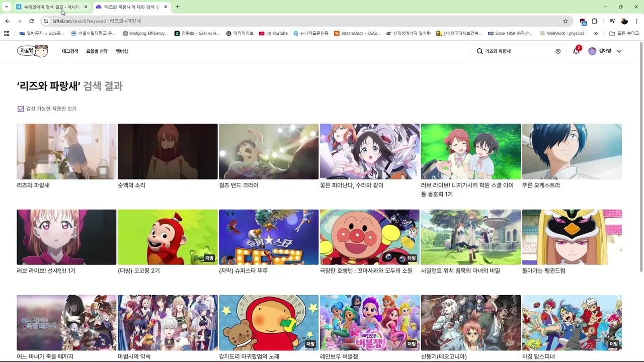
Task: Expand the account dropdown chevron next to 김아영
Action: (619, 51)
